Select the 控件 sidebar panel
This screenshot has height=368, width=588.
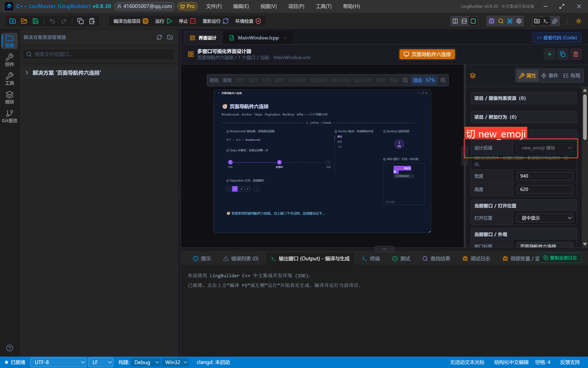pos(9,60)
